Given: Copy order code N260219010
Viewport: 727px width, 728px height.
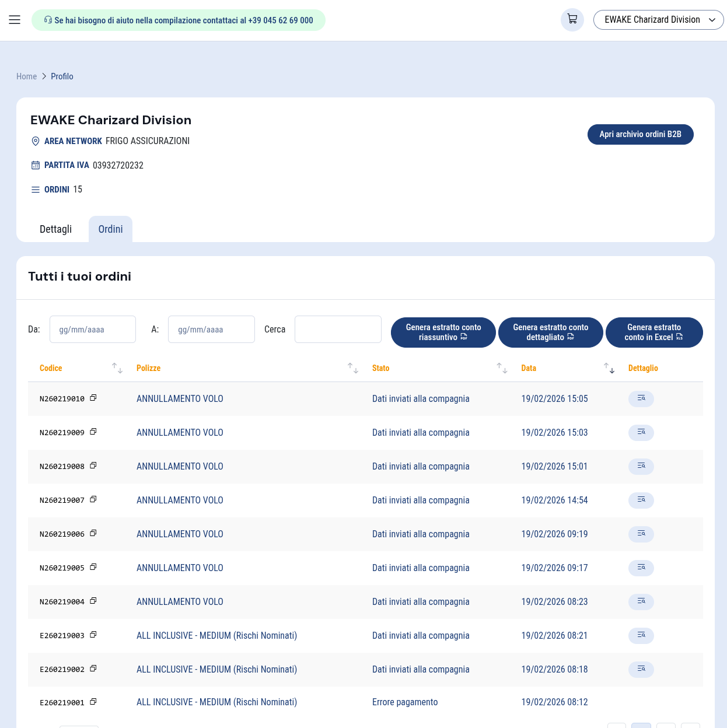Looking at the screenshot, I should pyautogui.click(x=93, y=398).
